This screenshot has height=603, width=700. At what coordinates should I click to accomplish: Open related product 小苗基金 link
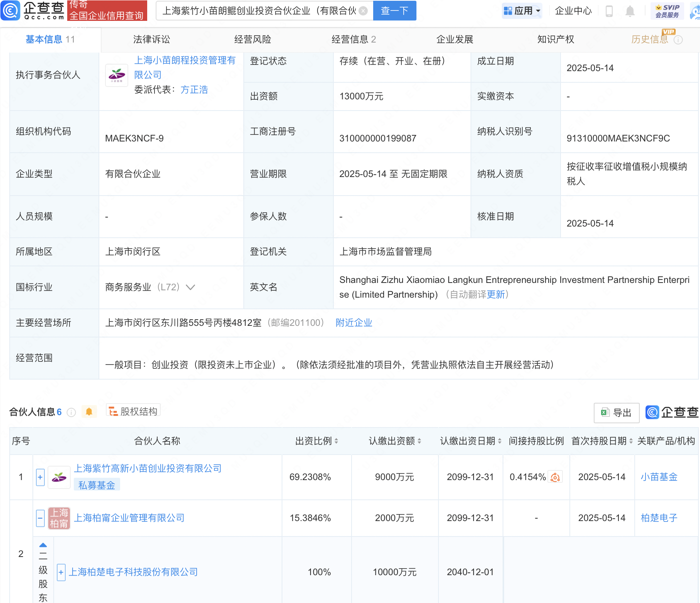pyautogui.click(x=659, y=477)
